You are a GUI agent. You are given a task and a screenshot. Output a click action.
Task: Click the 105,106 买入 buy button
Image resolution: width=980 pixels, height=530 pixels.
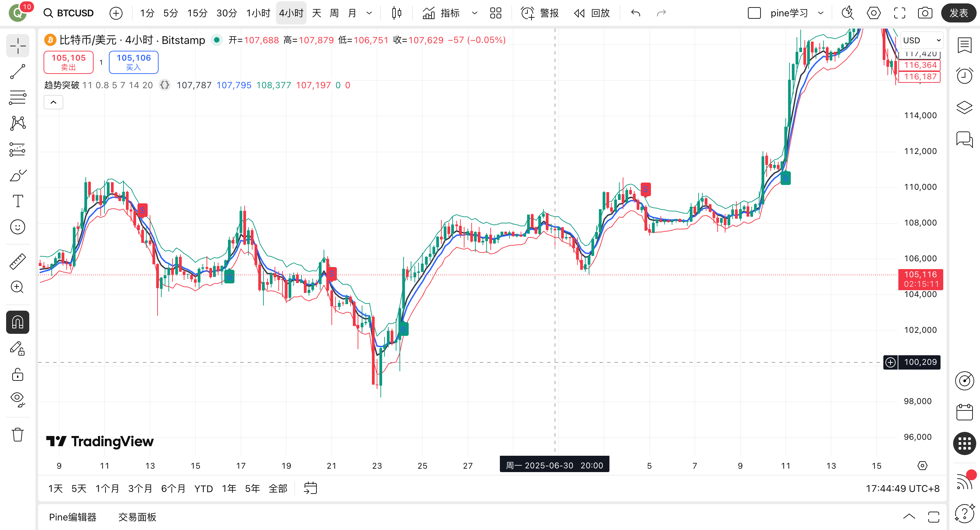pyautogui.click(x=133, y=62)
